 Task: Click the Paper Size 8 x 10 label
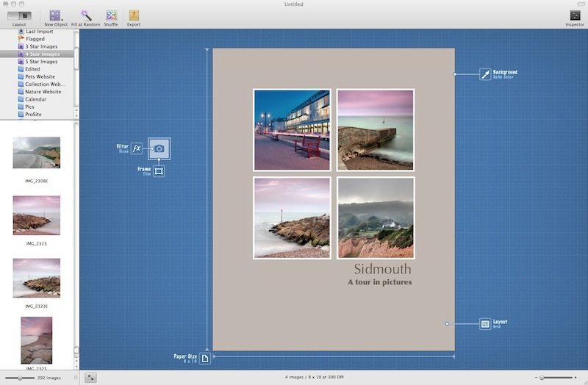185,359
